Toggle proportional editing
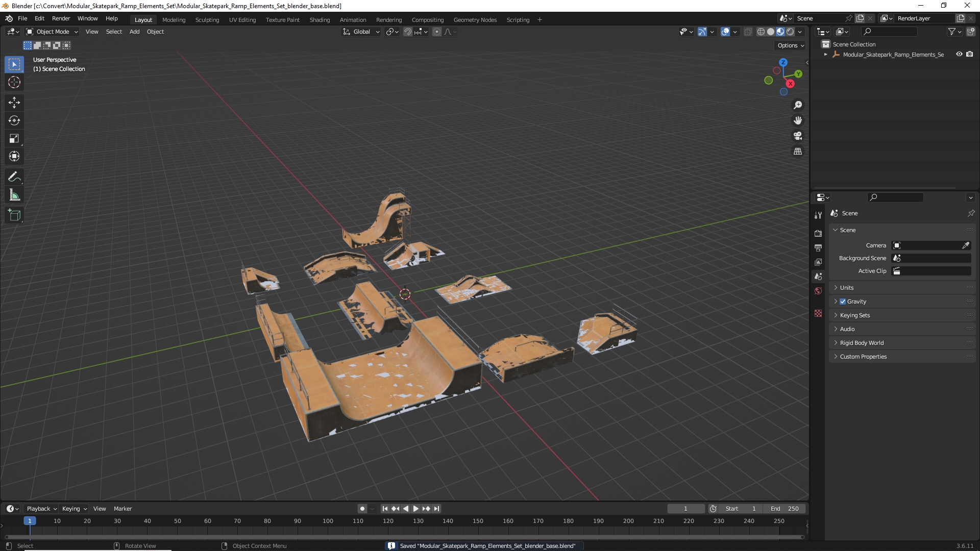The height and width of the screenshot is (551, 980). [x=437, y=32]
